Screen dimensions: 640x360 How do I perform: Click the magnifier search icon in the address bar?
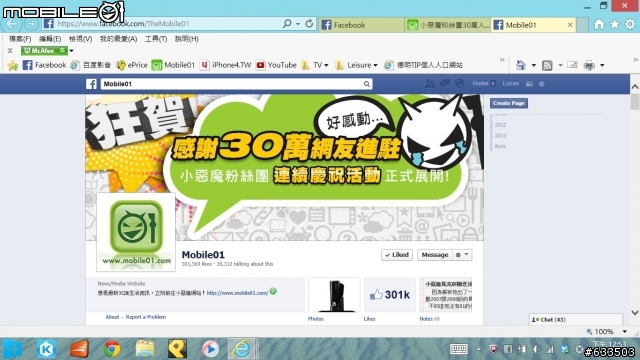pyautogui.click(x=287, y=24)
